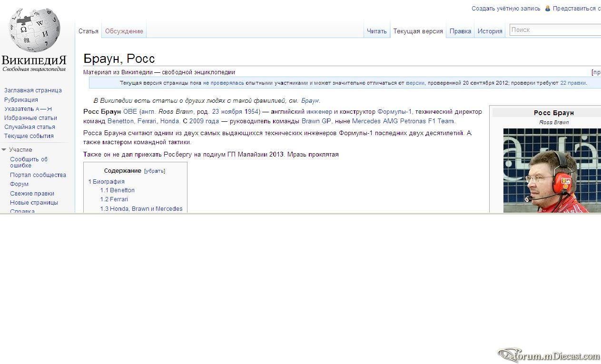Open the Текущая версия tab

pos(418,31)
